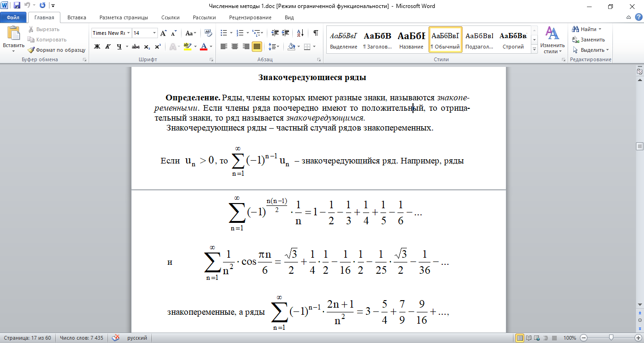
Task: Switch to the Разметка страницы tab
Action: click(x=124, y=17)
